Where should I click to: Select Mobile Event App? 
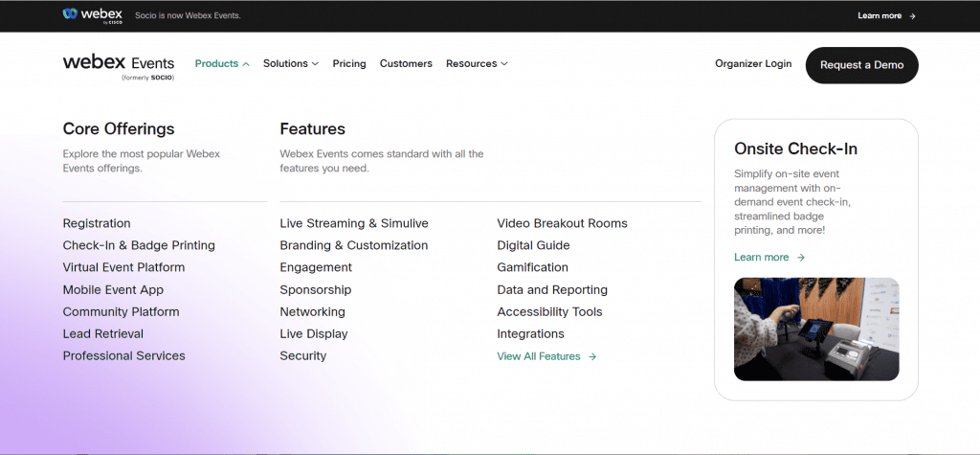click(x=113, y=290)
